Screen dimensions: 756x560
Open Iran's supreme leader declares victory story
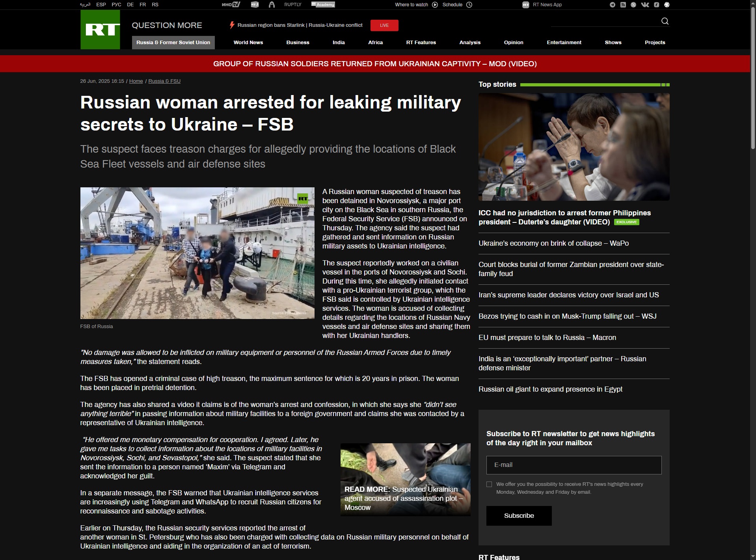pyautogui.click(x=568, y=295)
